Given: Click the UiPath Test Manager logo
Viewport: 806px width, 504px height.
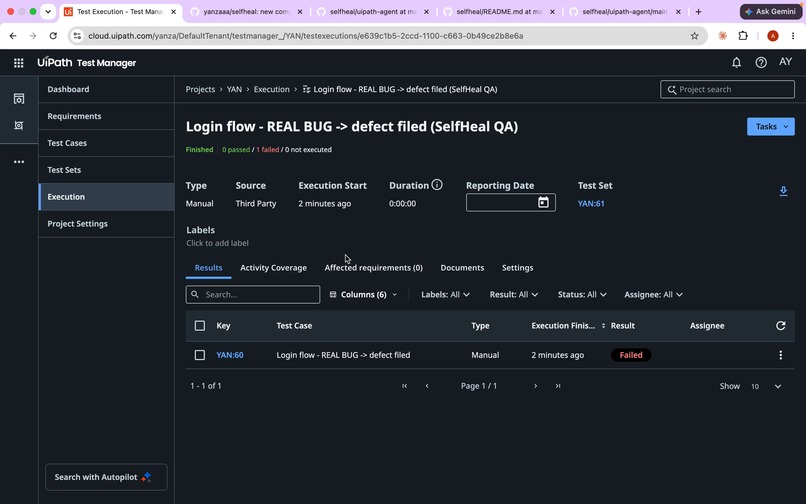Looking at the screenshot, I should pyautogui.click(x=86, y=62).
